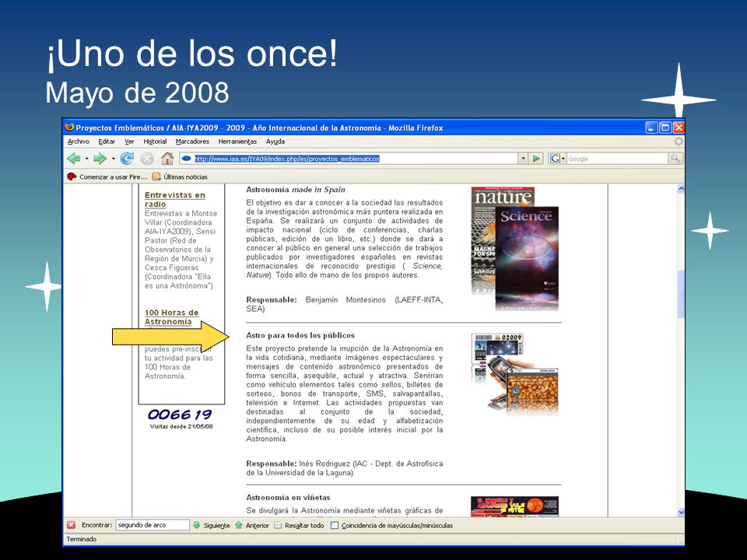
Task: Open the Marcadores menu
Action: tap(192, 142)
